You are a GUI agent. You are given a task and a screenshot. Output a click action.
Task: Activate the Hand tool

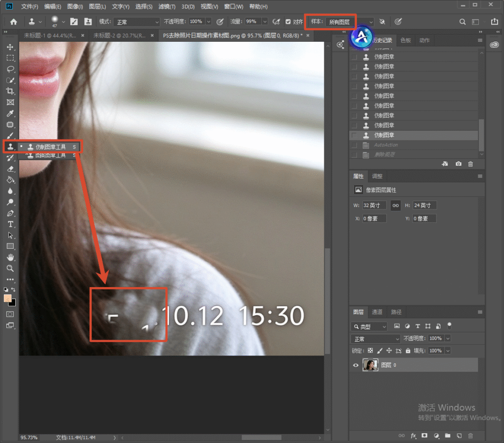(10, 258)
